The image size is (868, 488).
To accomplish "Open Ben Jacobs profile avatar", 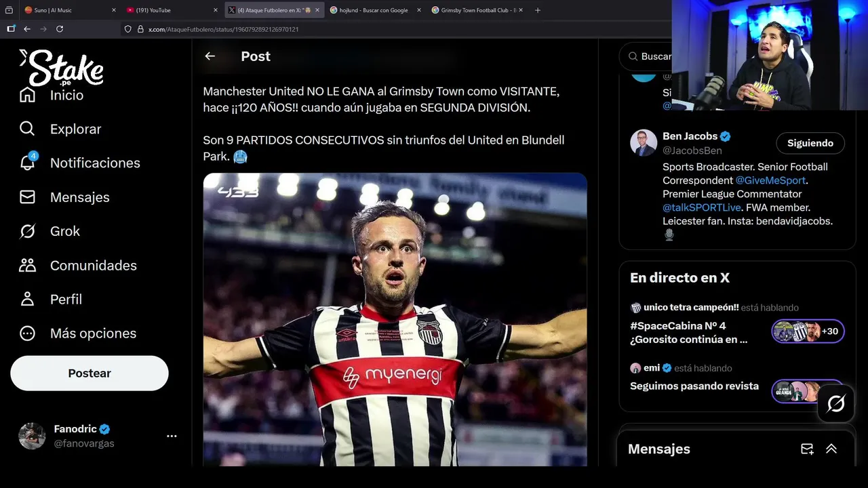I will tap(644, 143).
